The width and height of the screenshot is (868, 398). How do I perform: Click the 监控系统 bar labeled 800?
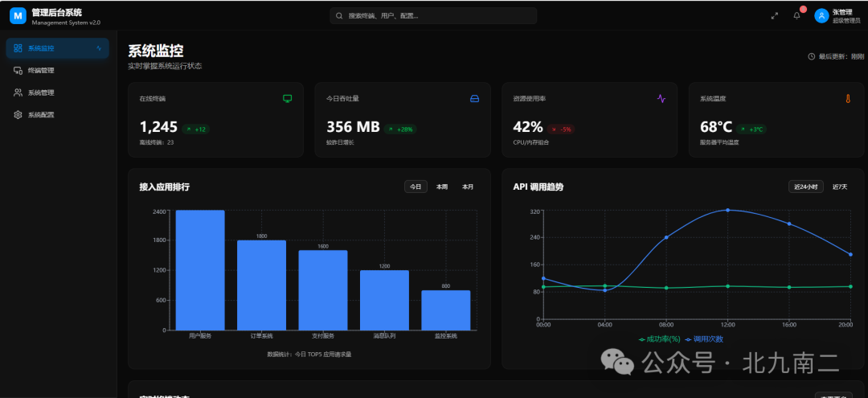click(445, 310)
